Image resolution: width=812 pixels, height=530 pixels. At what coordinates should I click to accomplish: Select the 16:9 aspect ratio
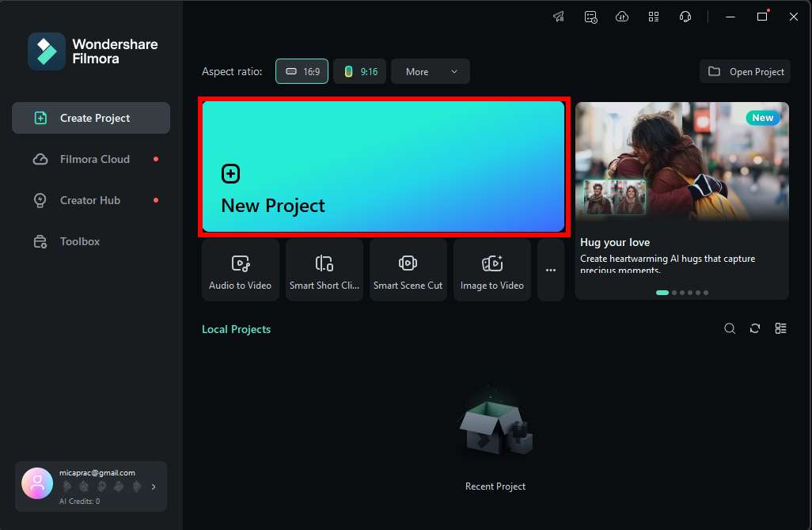click(302, 71)
